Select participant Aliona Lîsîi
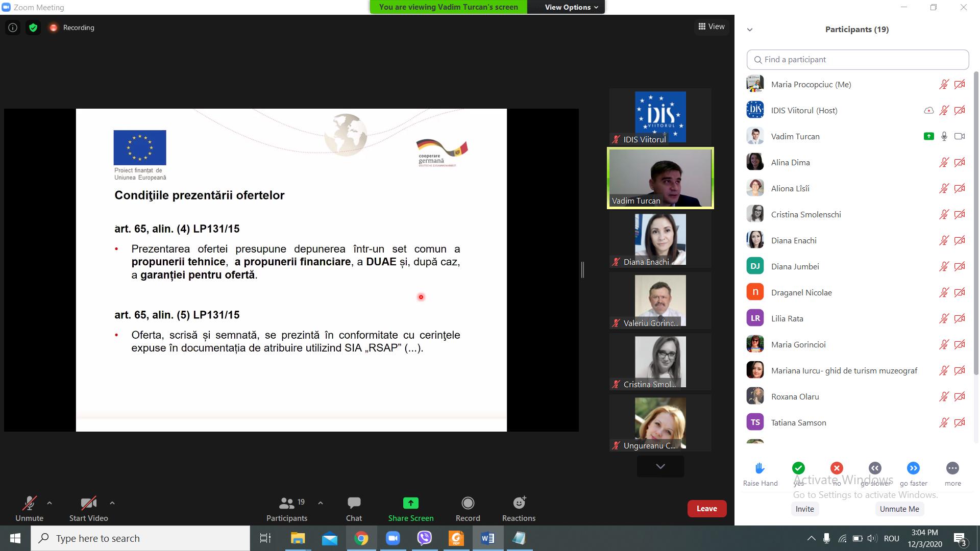This screenshot has width=980, height=551. point(857,188)
